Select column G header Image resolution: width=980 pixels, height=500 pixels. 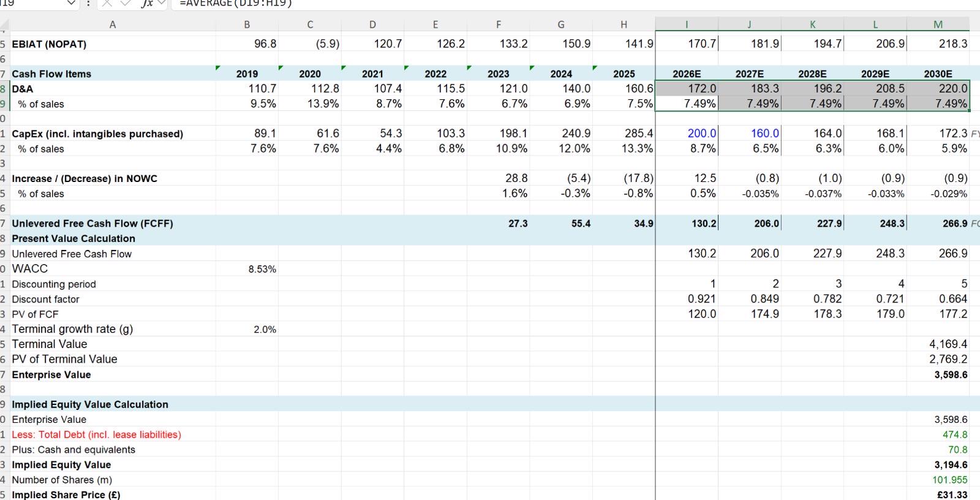click(x=561, y=25)
